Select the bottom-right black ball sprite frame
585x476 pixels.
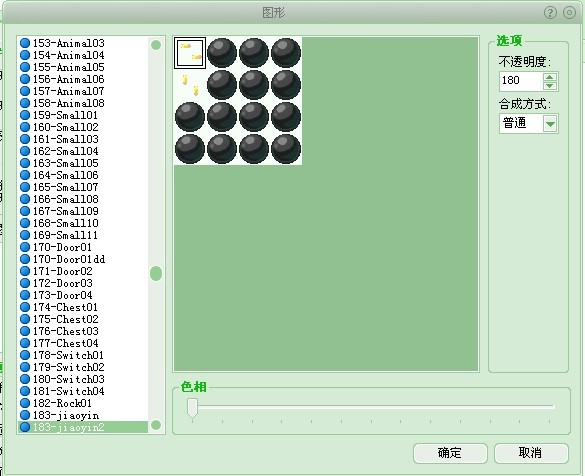(x=286, y=149)
